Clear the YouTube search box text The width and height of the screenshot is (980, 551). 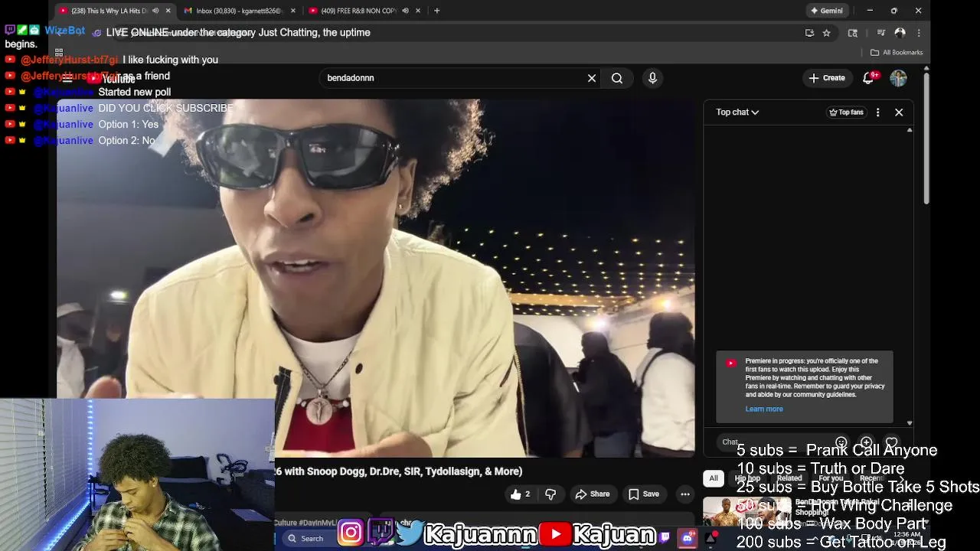click(x=591, y=78)
